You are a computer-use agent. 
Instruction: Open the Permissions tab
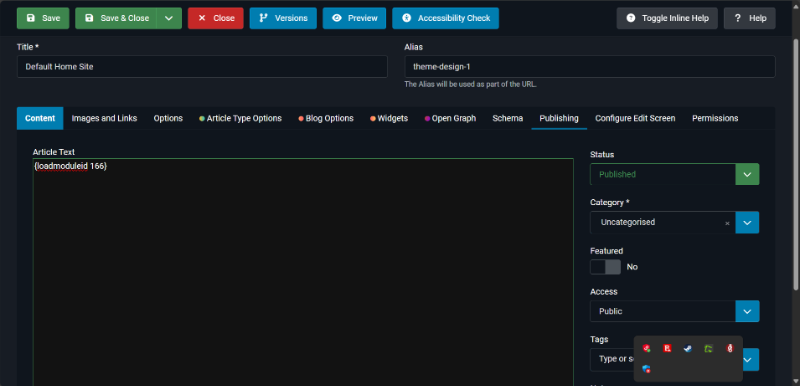coord(715,118)
